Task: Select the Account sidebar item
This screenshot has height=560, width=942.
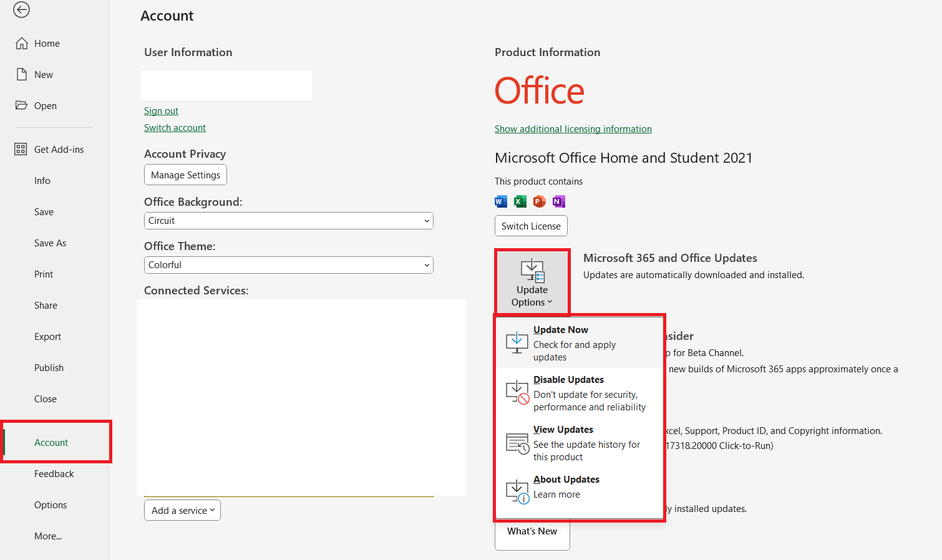Action: click(51, 442)
